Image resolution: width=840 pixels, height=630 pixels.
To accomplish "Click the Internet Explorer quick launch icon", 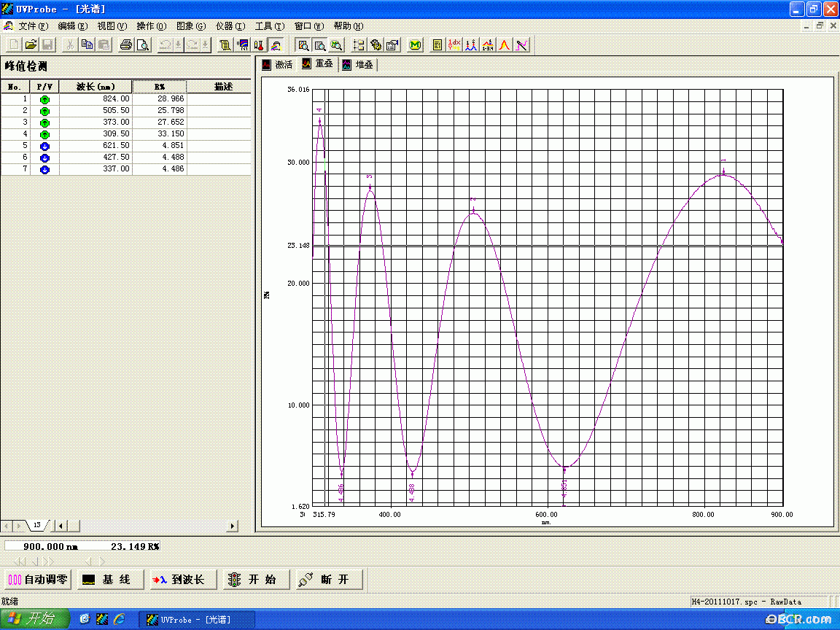I will [x=119, y=619].
